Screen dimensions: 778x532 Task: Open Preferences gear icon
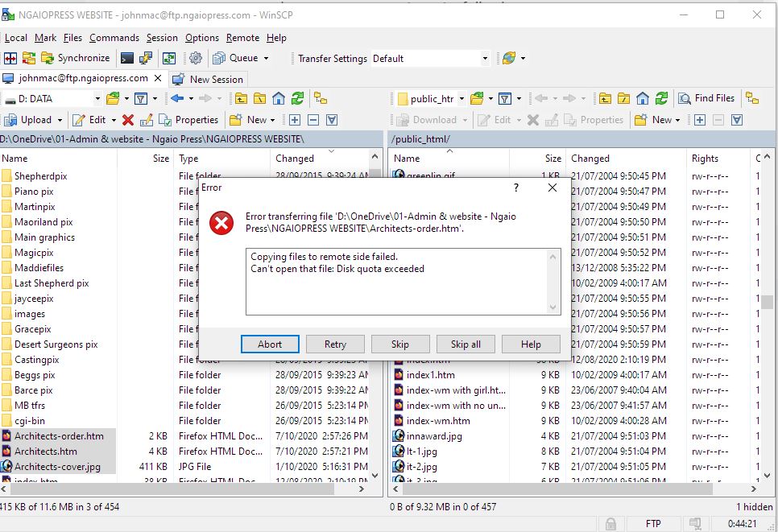coord(195,58)
